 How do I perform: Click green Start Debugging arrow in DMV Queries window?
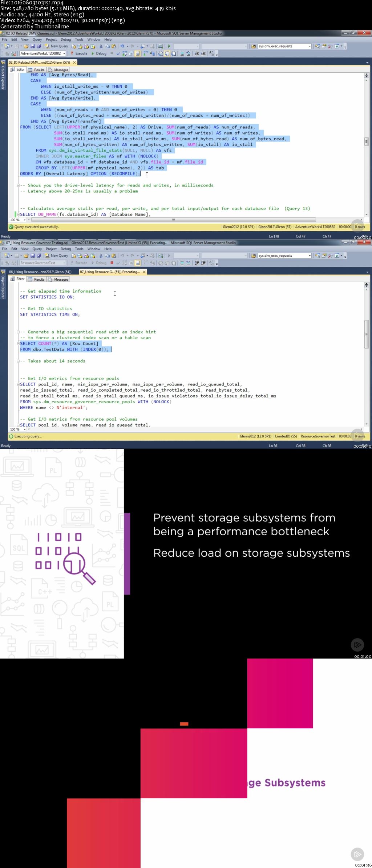tap(169, 46)
